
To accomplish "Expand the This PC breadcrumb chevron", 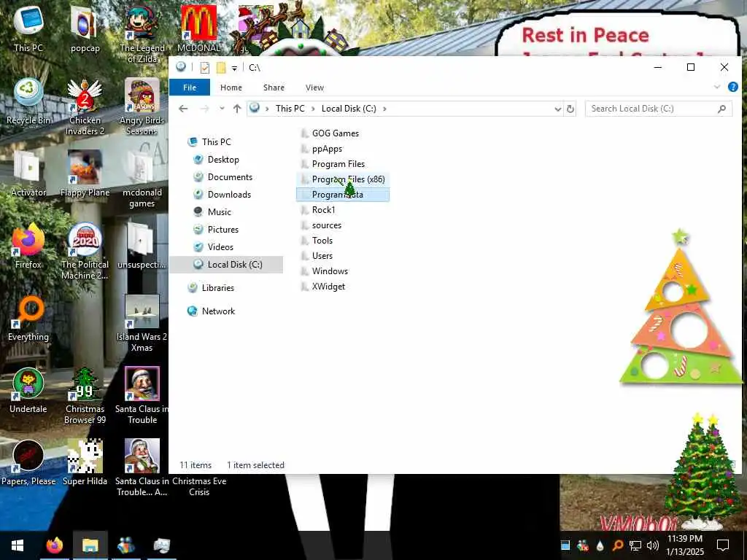I will pos(313,109).
